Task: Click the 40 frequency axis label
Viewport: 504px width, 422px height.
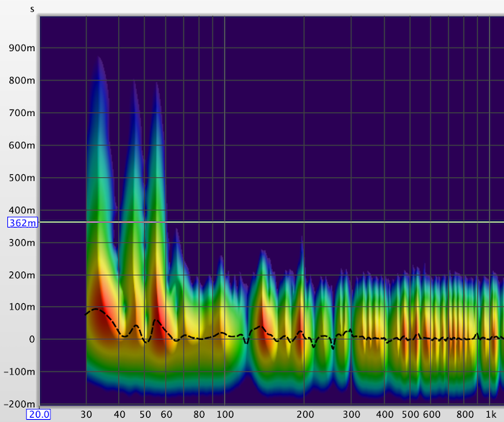Action: (120, 414)
